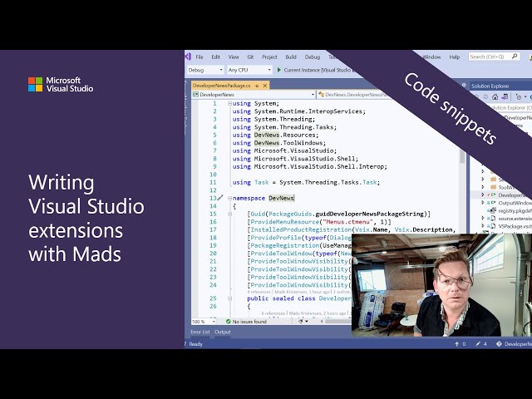Pin the DeveloperNewsPackage.cs tab
Screen dimensions: 532x399
[x=257, y=86]
